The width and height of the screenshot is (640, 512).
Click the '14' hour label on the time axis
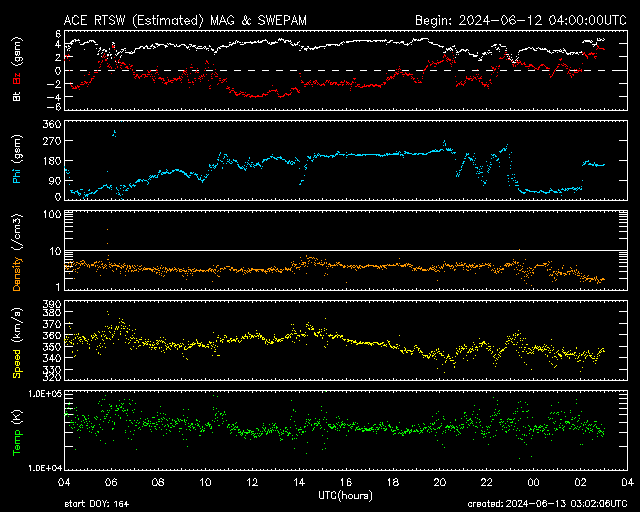299,483
